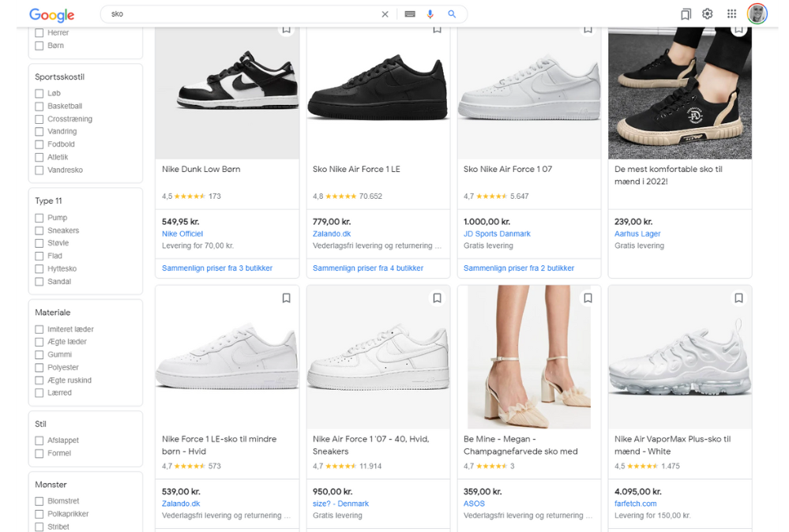
Task: Open the ASOS store link
Action: [474, 504]
